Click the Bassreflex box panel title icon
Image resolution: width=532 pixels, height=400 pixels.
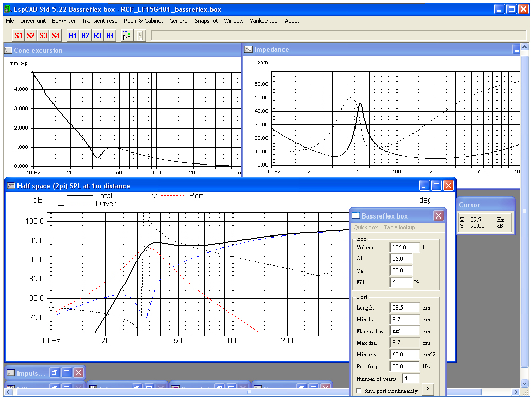tap(356, 215)
